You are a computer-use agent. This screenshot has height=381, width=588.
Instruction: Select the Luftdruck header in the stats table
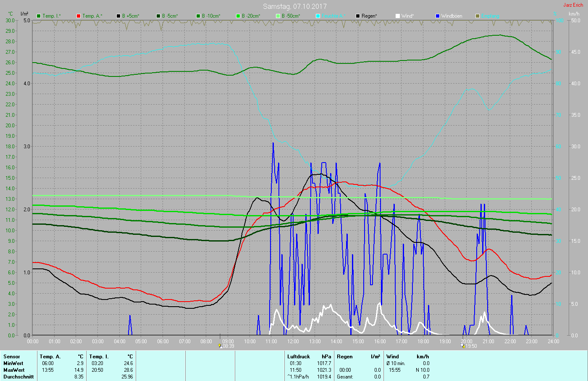coord(299,357)
